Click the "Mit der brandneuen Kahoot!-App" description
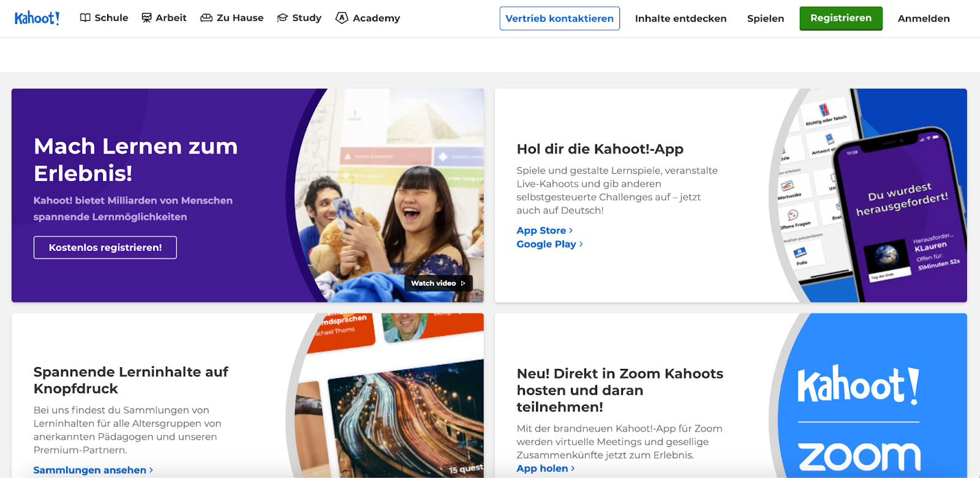Viewport: 980px width, 478px height. [620, 442]
